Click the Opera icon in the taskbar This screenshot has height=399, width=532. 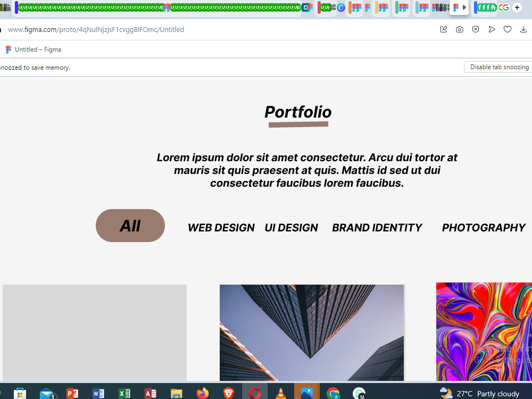(254, 394)
